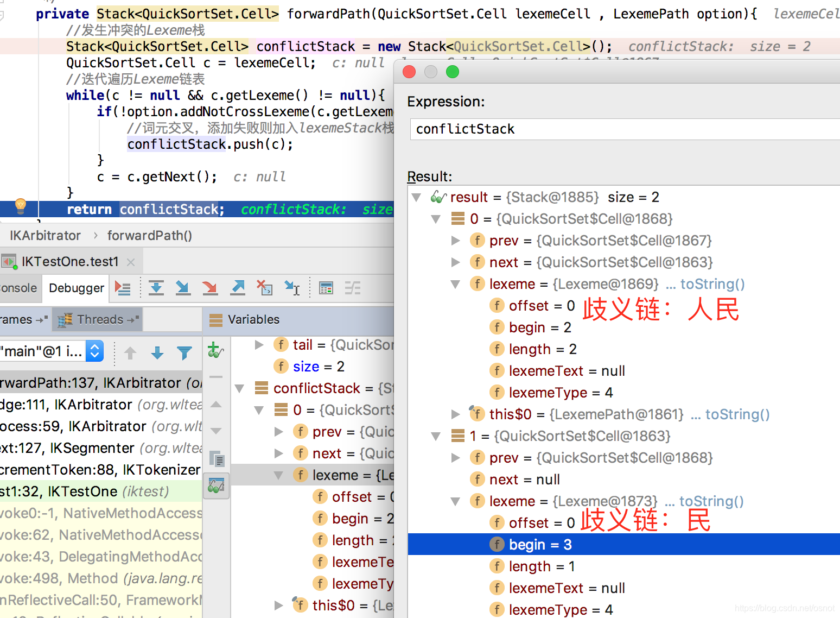Click move watch up triangle
This screenshot has height=618, width=840.
pyautogui.click(x=216, y=404)
